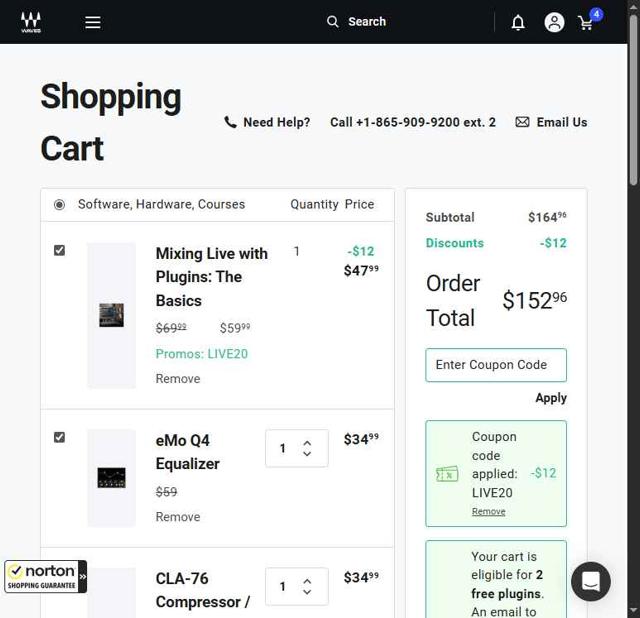Open the Waves logo homepage
Screen dimensions: 640x618
(x=31, y=22)
